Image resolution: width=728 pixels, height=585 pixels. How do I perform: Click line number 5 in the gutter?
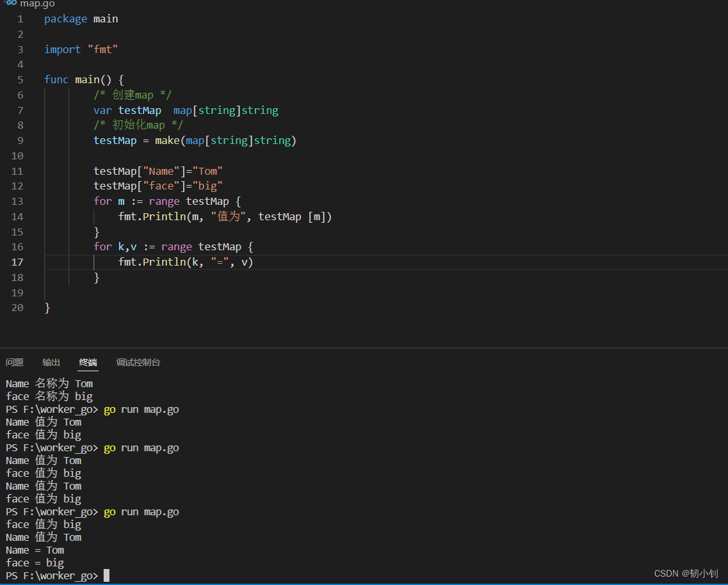point(20,79)
